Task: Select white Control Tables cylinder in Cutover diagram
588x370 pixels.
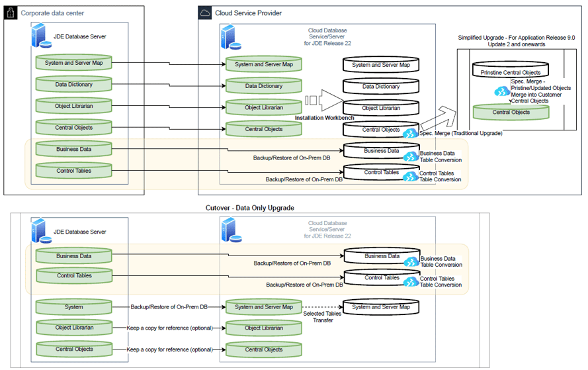Action: click(x=382, y=277)
